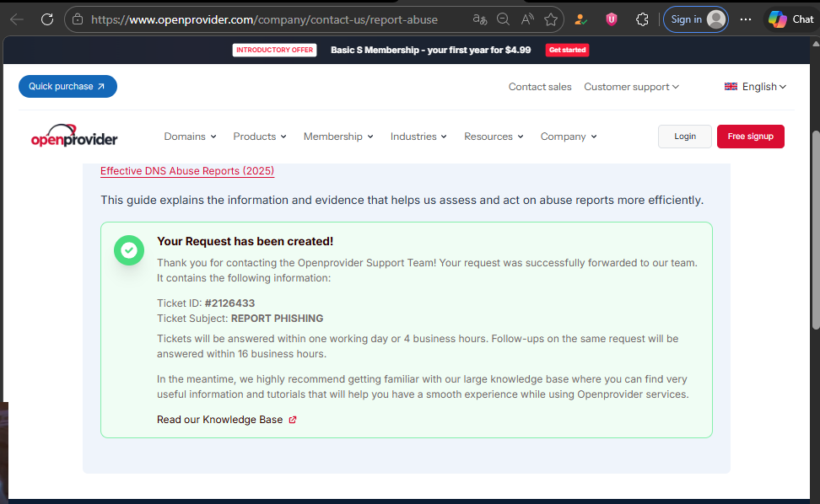
Task: Expand the Resources menu
Action: [494, 137]
